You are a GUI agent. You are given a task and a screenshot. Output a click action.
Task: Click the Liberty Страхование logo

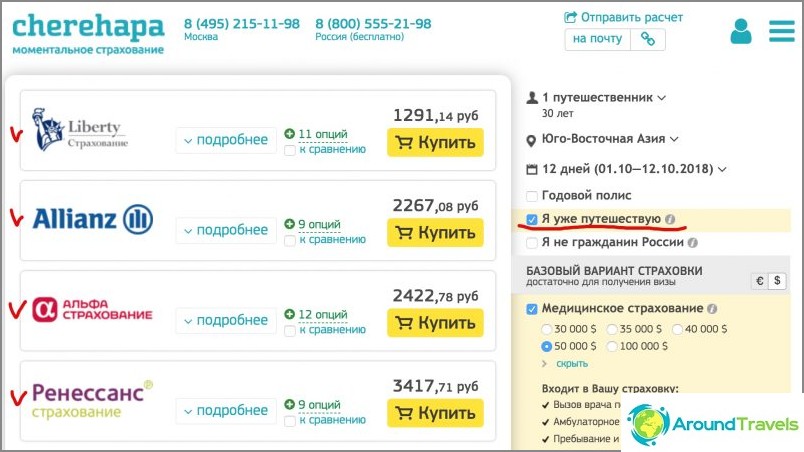(79, 129)
